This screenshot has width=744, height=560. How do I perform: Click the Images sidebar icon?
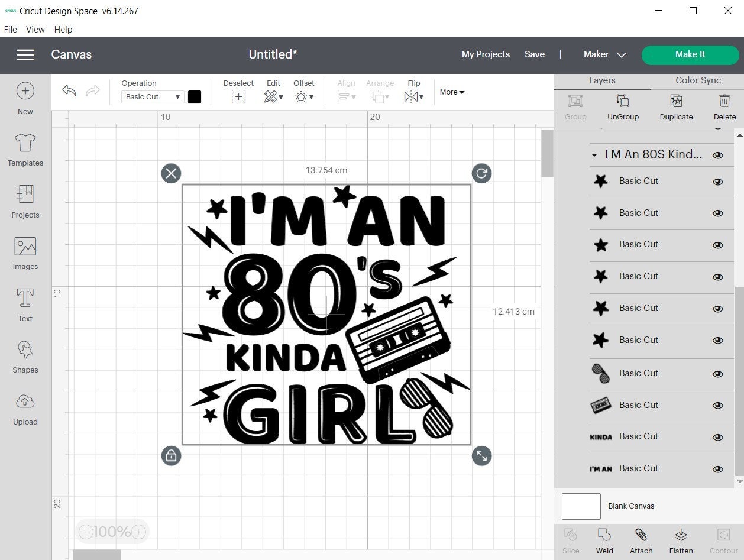click(25, 253)
